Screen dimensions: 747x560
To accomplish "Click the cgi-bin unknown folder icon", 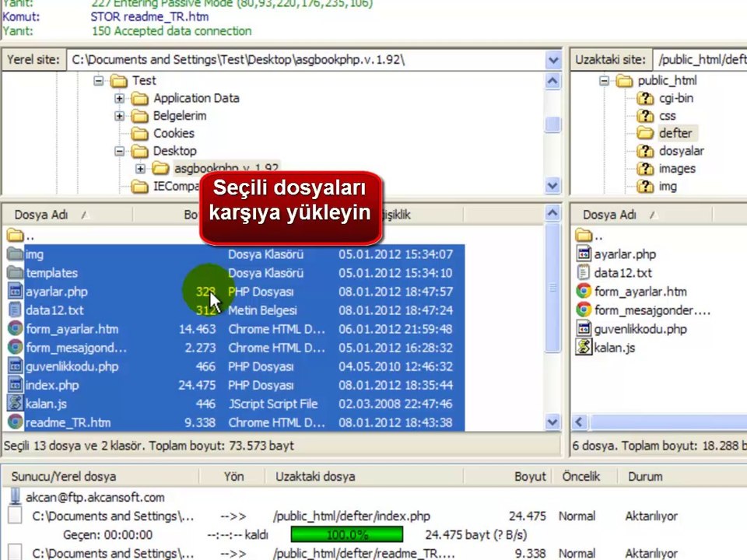I will point(645,98).
